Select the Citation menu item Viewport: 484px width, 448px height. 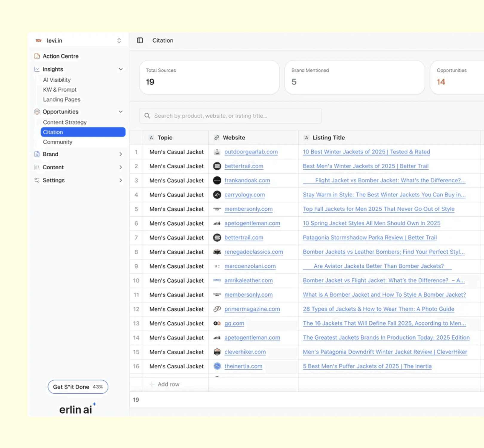(83, 132)
